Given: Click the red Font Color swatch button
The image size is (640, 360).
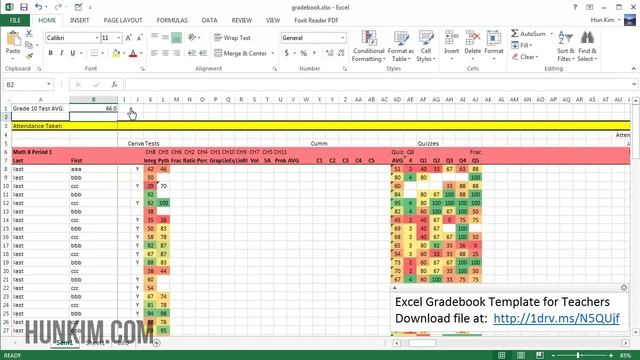Looking at the screenshot, I should click(x=133, y=53).
